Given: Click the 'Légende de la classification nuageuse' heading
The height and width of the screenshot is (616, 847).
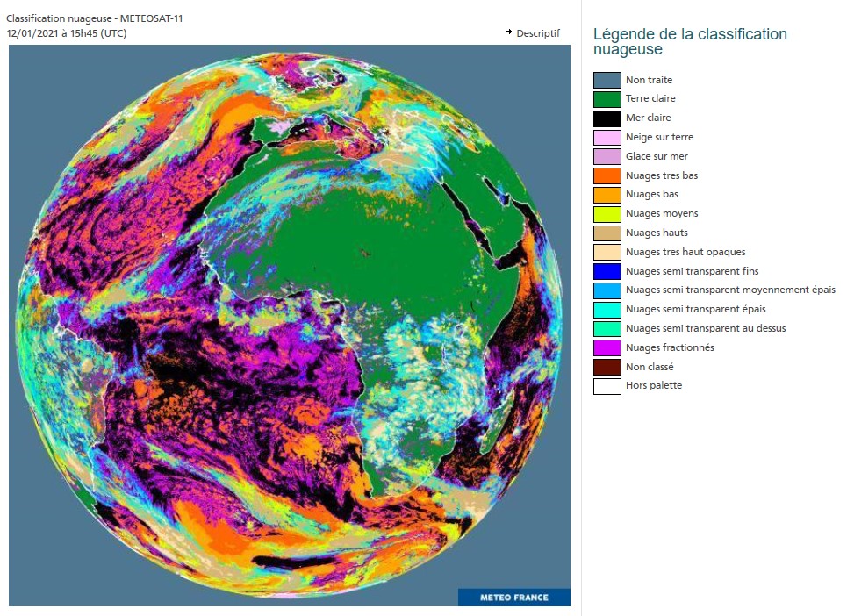Looking at the screenshot, I should coord(690,41).
